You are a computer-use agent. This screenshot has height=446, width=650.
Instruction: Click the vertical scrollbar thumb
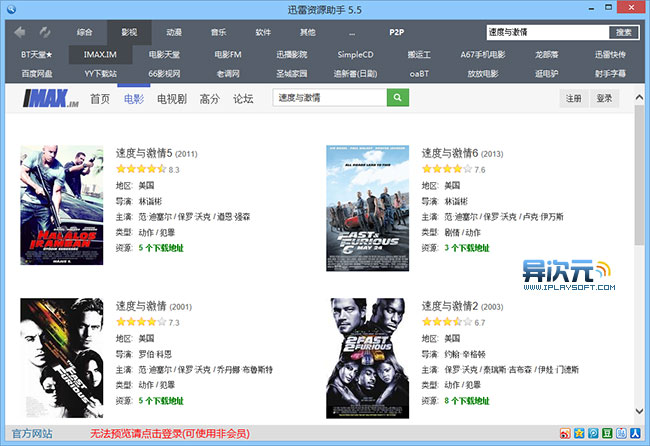coord(639,175)
